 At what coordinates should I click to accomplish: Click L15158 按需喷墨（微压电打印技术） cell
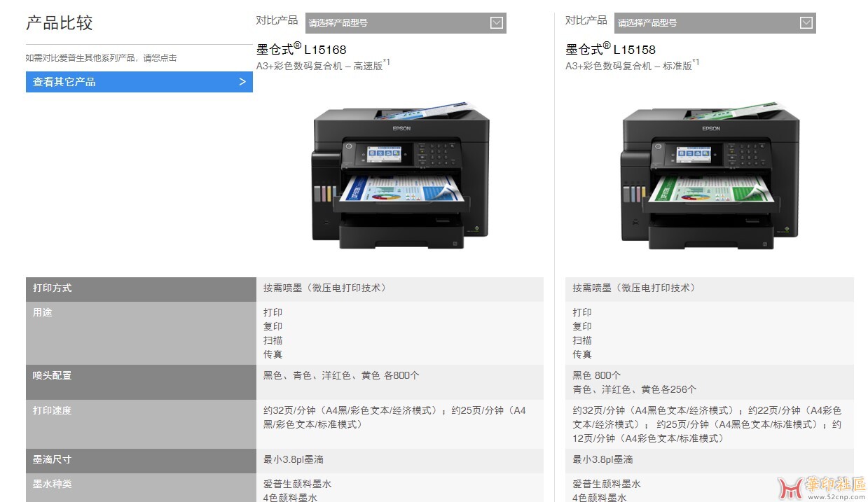point(710,288)
